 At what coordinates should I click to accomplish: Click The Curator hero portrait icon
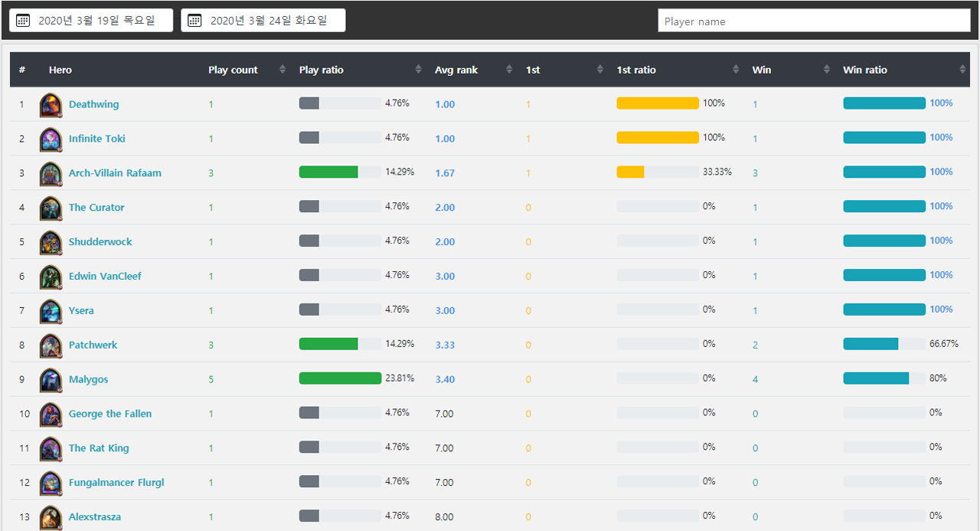pyautogui.click(x=51, y=208)
